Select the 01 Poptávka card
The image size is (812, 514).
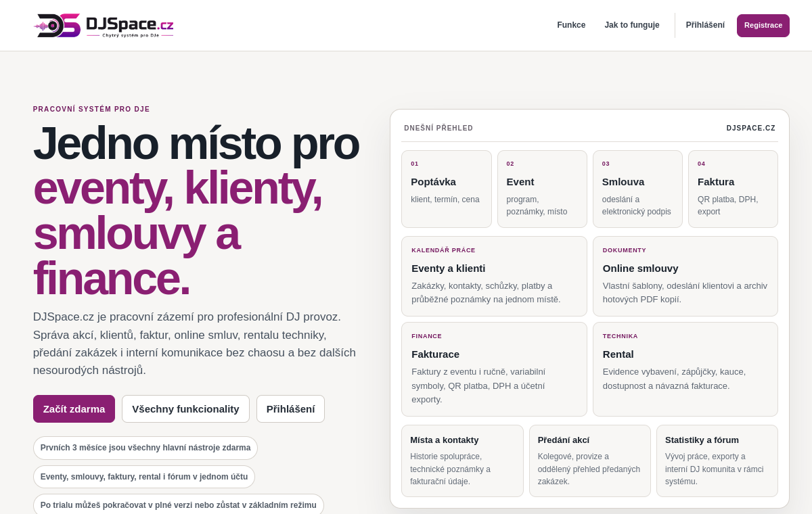(447, 189)
